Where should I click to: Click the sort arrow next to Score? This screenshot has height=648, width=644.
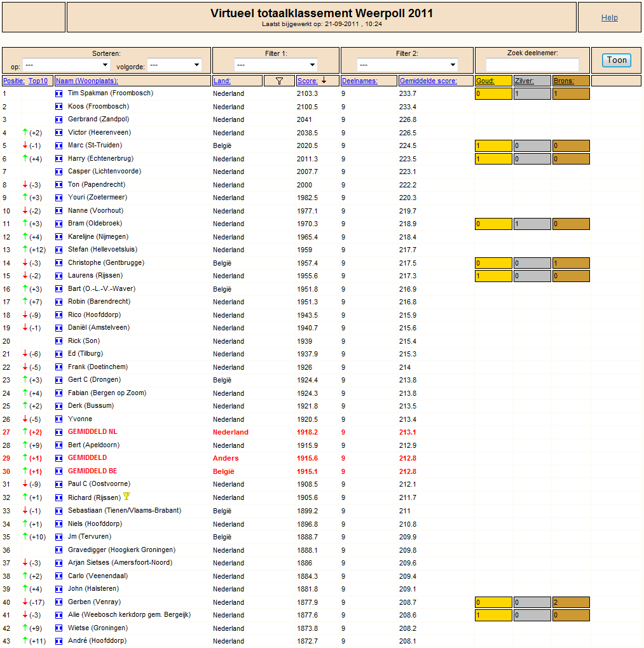click(324, 81)
